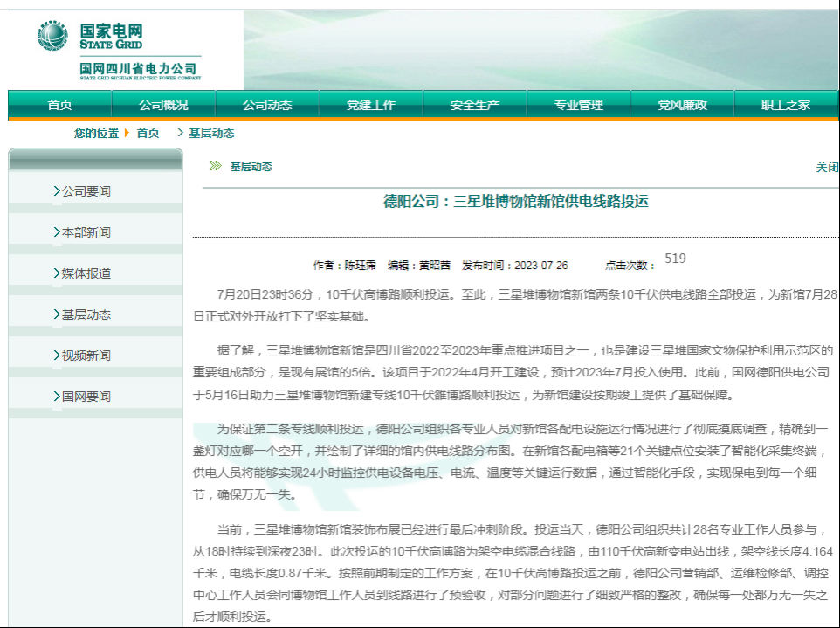This screenshot has width=840, height=628.
Task: Select the 专业管理 menu item
Action: point(579,105)
